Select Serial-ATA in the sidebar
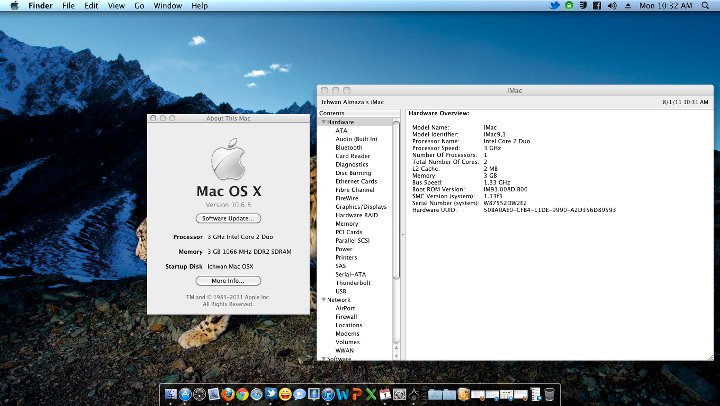Viewport: 720px width, 406px height. [x=350, y=274]
